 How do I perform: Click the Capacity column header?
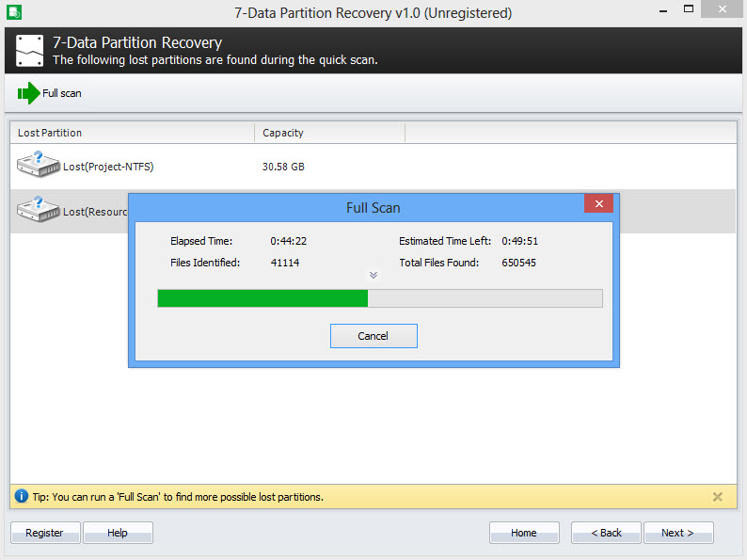click(329, 133)
